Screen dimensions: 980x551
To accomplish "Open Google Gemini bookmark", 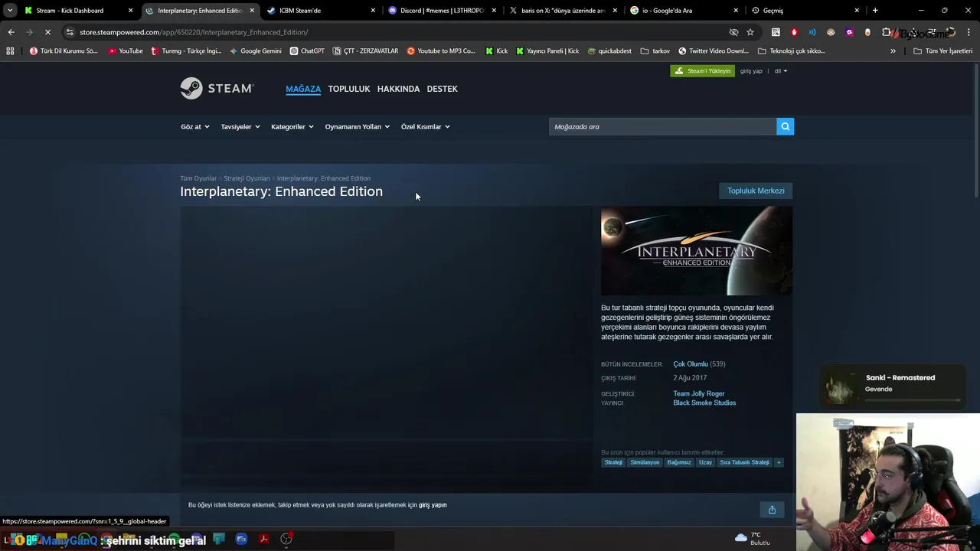I will click(255, 51).
